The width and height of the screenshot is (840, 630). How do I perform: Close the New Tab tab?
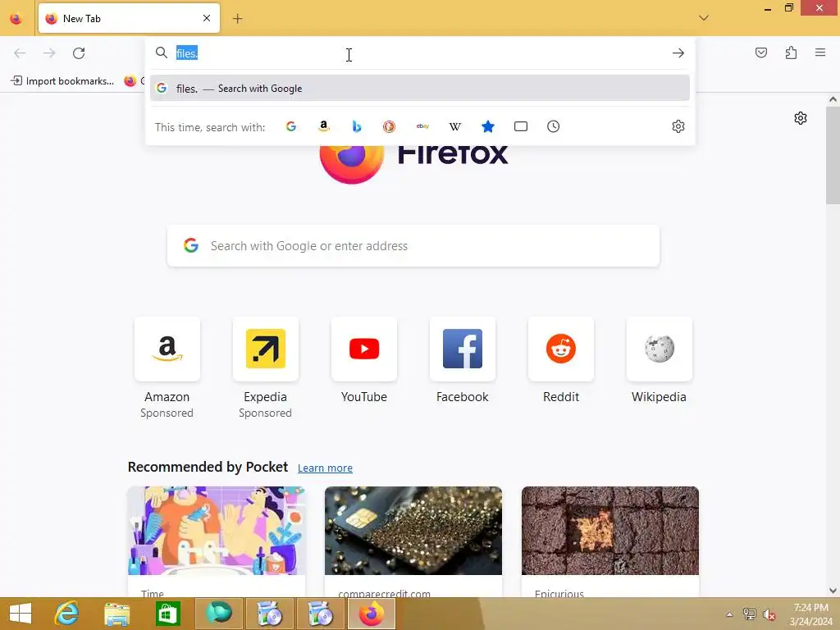coord(207,18)
